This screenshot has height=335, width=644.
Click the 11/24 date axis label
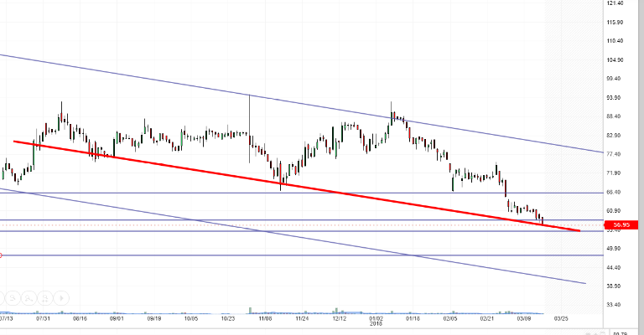302,318
